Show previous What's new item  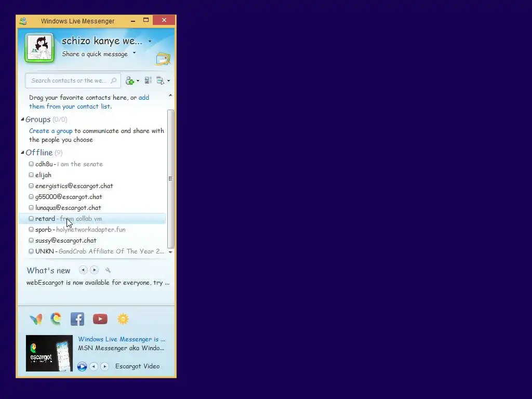coord(83,270)
